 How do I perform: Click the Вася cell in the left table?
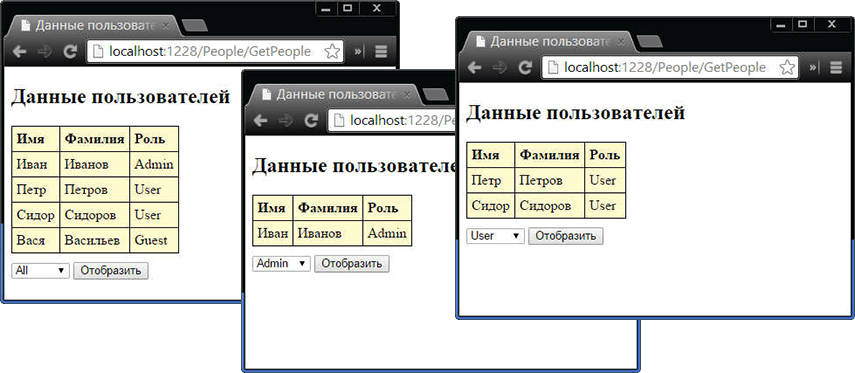click(35, 240)
